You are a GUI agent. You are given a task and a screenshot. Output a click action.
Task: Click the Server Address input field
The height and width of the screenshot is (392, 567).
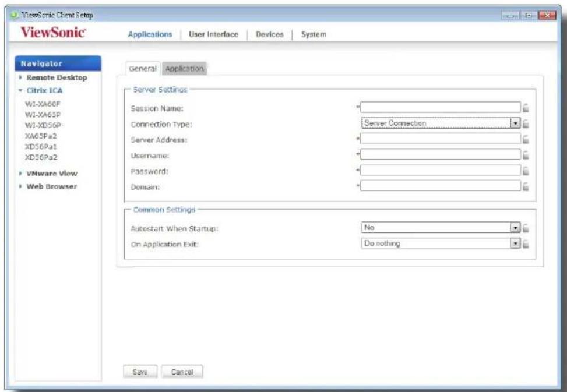[441, 139]
